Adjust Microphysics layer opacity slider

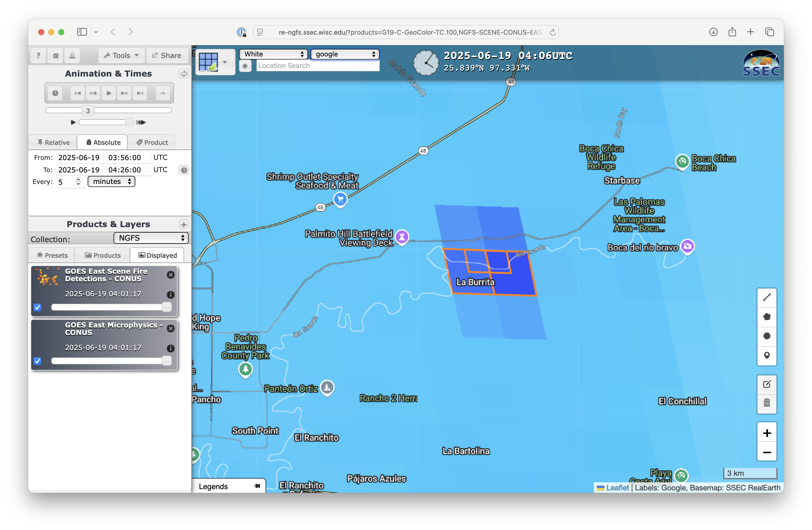pyautogui.click(x=111, y=361)
